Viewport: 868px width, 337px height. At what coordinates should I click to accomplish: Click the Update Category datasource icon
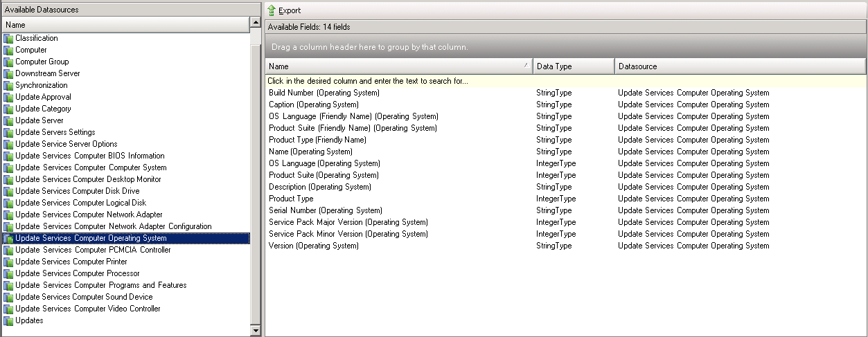pos(8,109)
